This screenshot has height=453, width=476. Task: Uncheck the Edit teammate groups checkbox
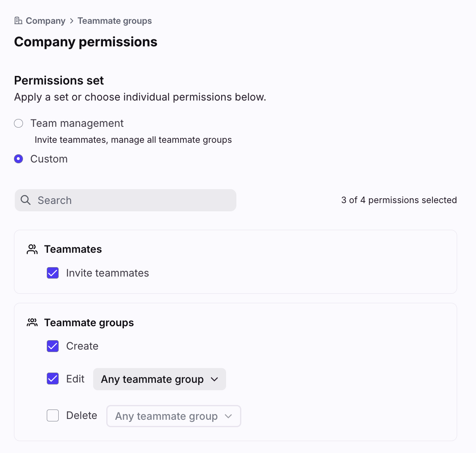coord(53,379)
